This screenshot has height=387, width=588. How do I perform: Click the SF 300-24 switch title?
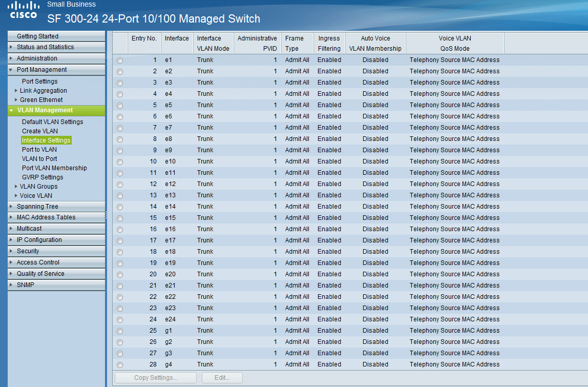(x=154, y=19)
